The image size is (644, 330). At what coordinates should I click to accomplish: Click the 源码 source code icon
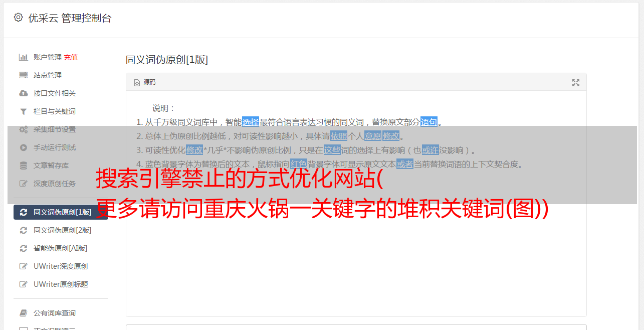(137, 83)
